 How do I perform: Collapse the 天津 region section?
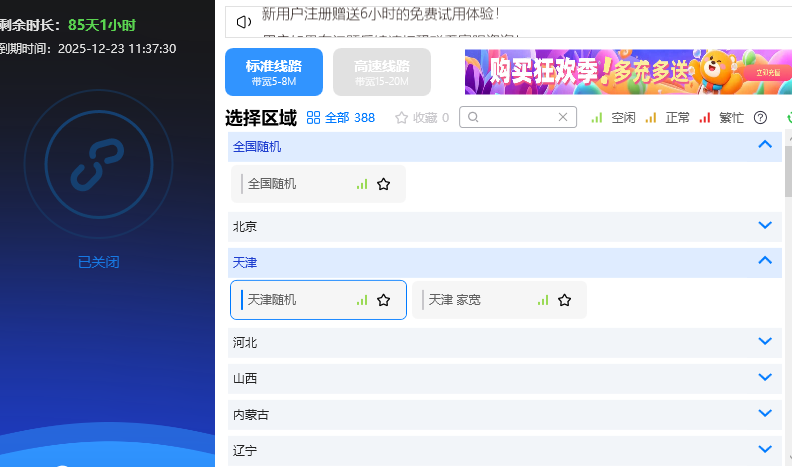765,261
